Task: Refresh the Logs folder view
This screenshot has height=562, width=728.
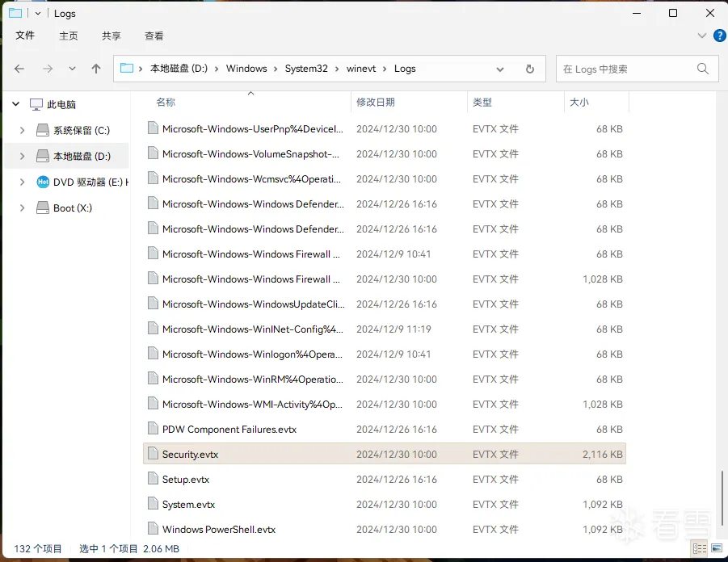Action: [530, 69]
